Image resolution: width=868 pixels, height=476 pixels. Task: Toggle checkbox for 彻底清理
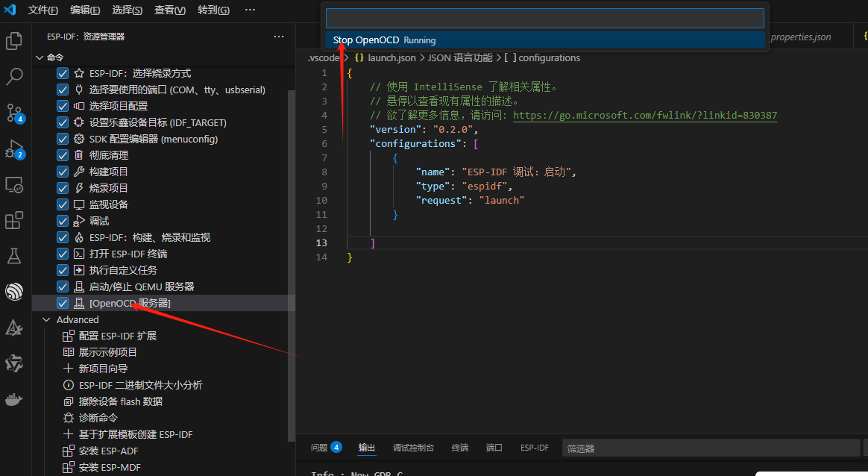[x=63, y=155]
